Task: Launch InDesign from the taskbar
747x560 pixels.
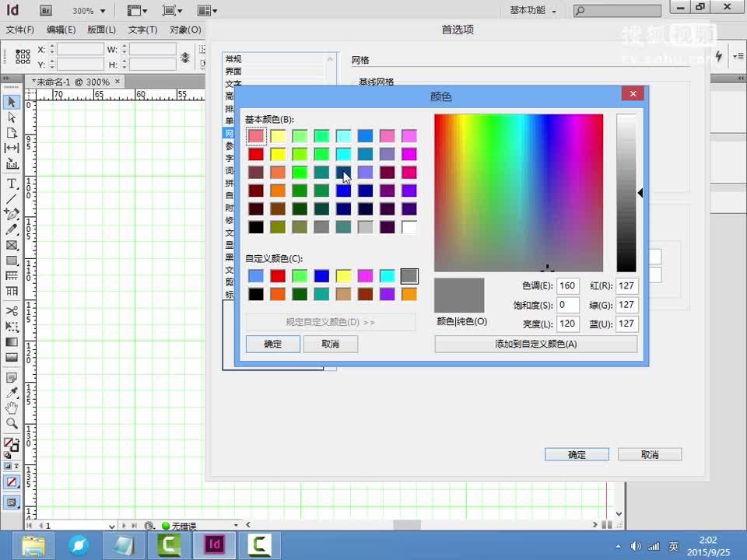Action: [213, 545]
